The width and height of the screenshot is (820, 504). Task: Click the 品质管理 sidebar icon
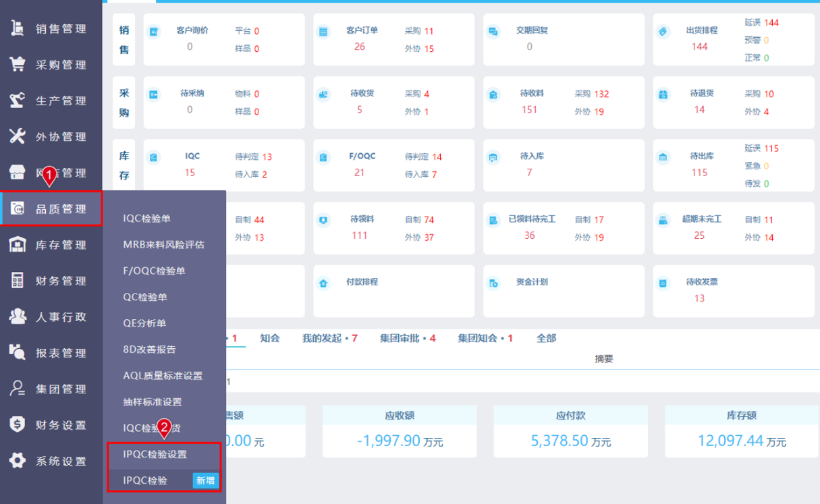(x=18, y=208)
